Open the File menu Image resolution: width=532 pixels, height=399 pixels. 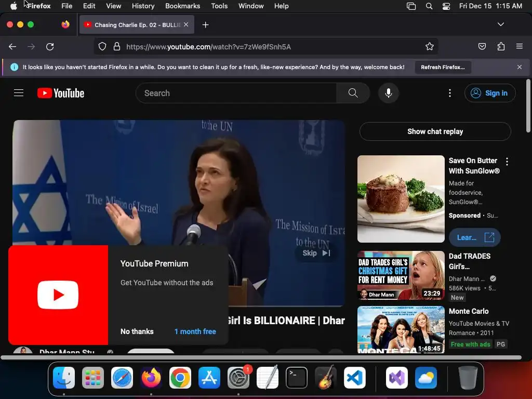tap(67, 6)
